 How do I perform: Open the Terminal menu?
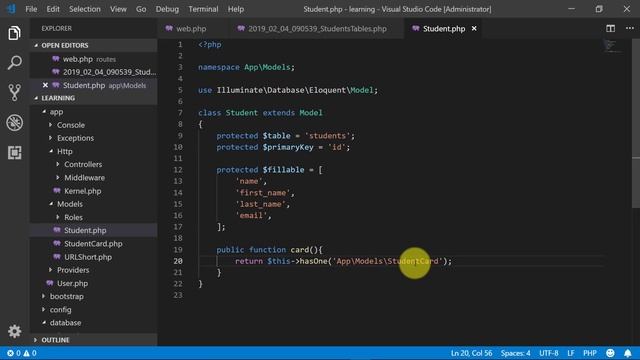203,9
